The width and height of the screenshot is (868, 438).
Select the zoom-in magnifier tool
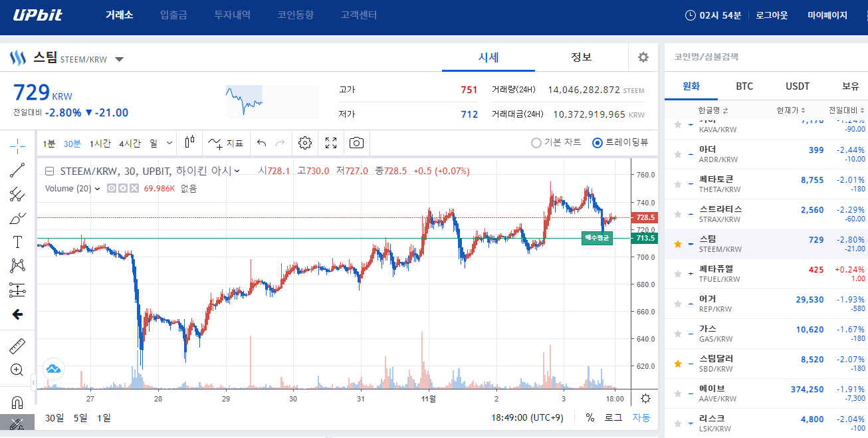pyautogui.click(x=18, y=370)
